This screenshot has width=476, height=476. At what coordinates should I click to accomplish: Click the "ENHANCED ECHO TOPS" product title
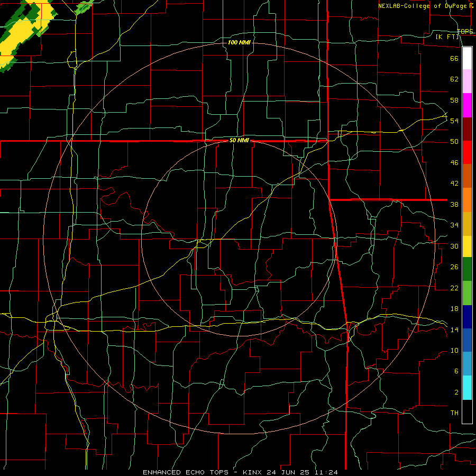[186, 472]
